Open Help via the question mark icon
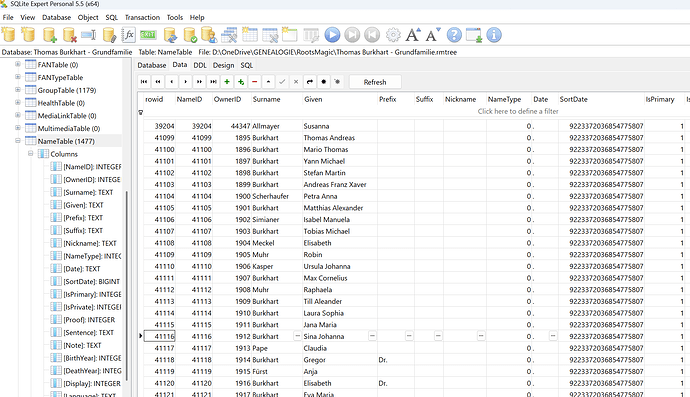Viewport: 690px width, 397px height. click(454, 35)
